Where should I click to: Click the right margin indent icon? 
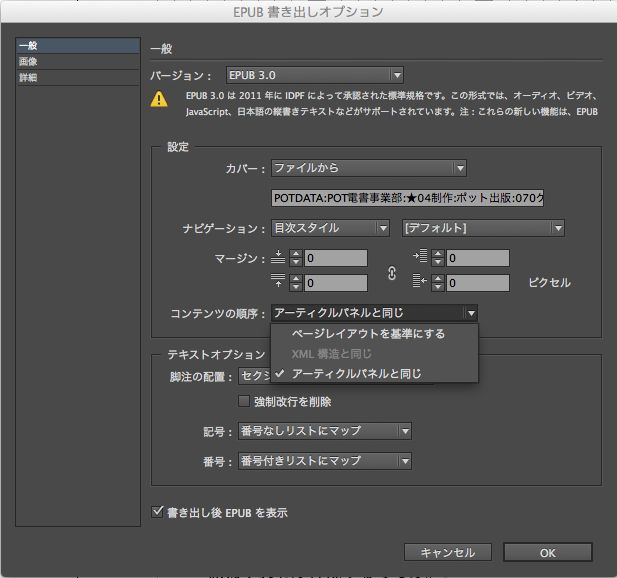[421, 283]
